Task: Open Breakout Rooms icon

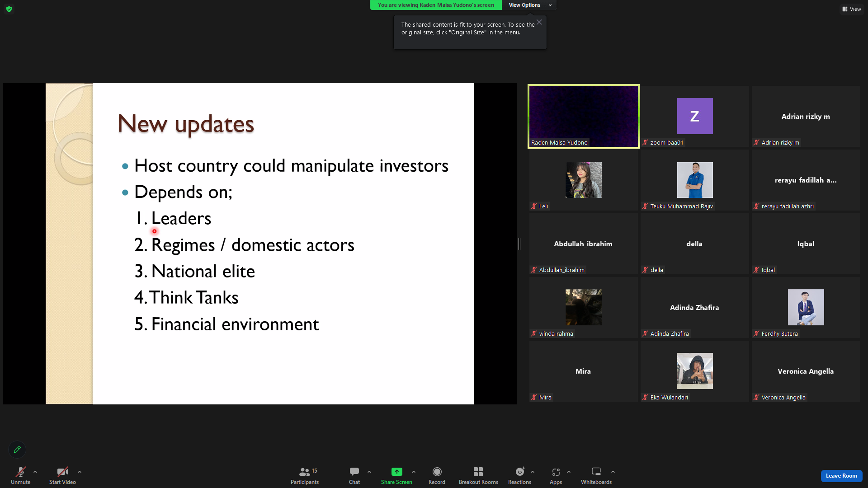Action: [478, 472]
